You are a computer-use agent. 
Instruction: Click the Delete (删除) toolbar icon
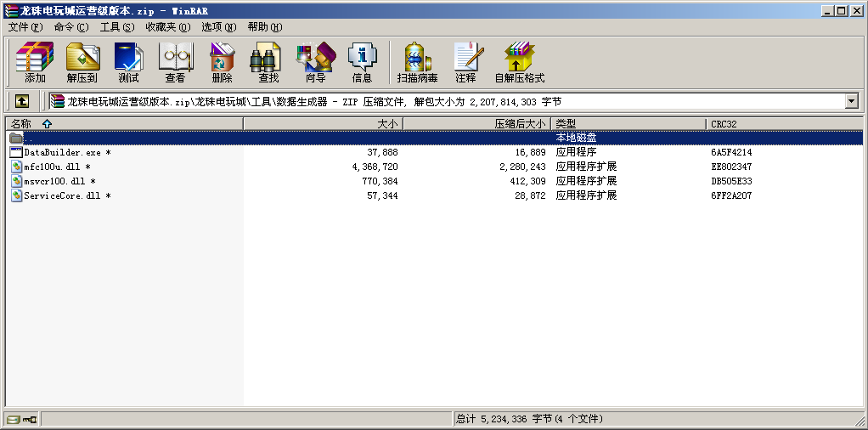tap(222, 62)
